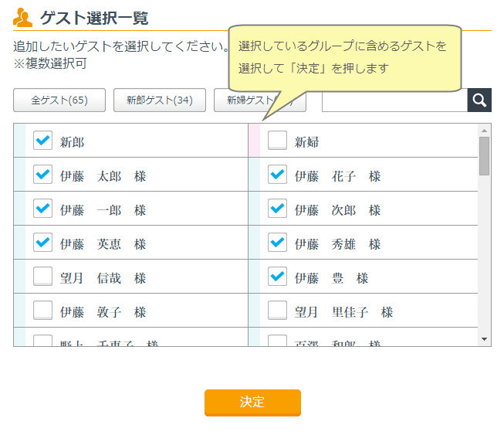Click the guest search text field

point(394,100)
